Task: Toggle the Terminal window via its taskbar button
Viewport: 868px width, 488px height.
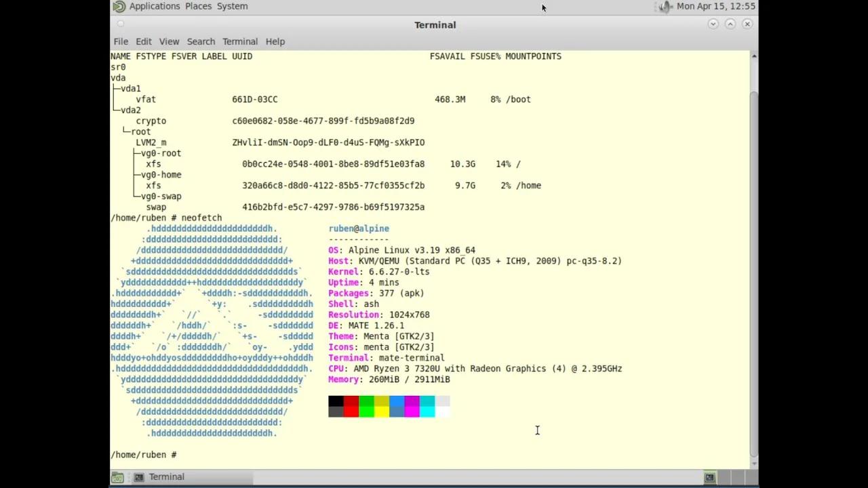Action: (x=166, y=476)
